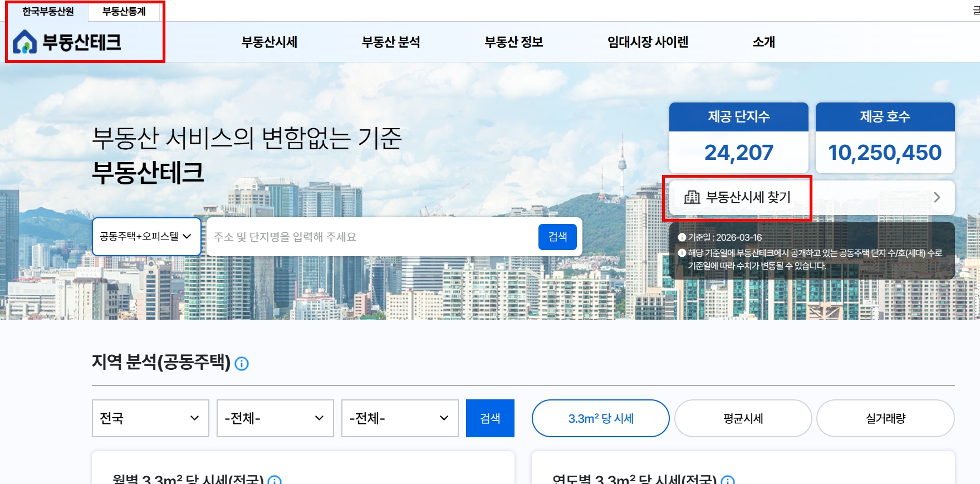Click the info icon beside 월별 3.3m² 당 시세
Viewport: 980px width, 484px height.
pos(275,480)
